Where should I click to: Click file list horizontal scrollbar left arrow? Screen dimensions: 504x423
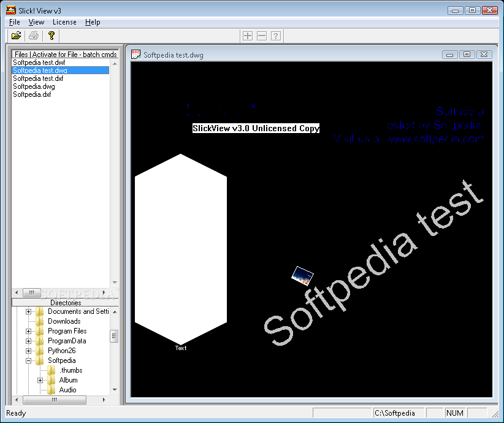click(17, 292)
